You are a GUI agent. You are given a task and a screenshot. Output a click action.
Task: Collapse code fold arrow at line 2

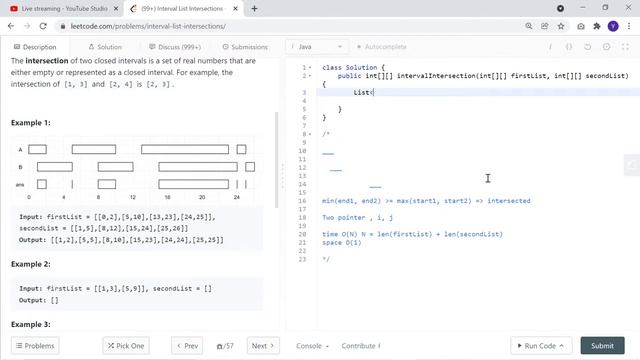[x=310, y=76]
